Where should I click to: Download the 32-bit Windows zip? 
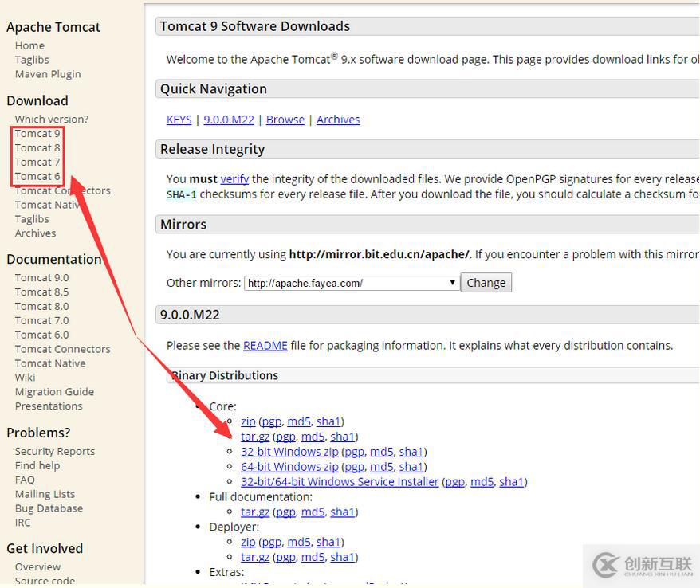(x=289, y=452)
